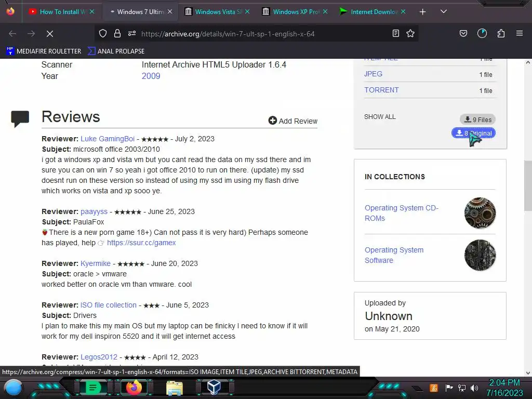Click the volume speaker tray icon
Image resolution: width=532 pixels, height=399 pixels.
point(474,388)
